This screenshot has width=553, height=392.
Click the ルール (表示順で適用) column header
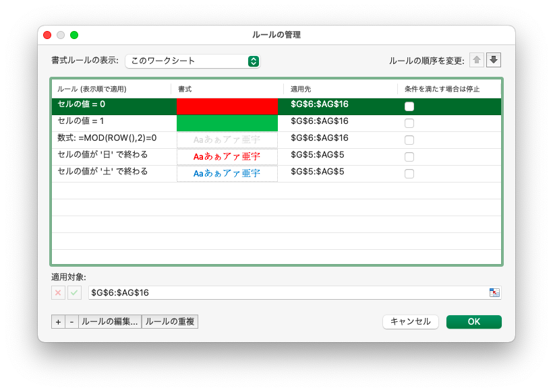click(92, 89)
